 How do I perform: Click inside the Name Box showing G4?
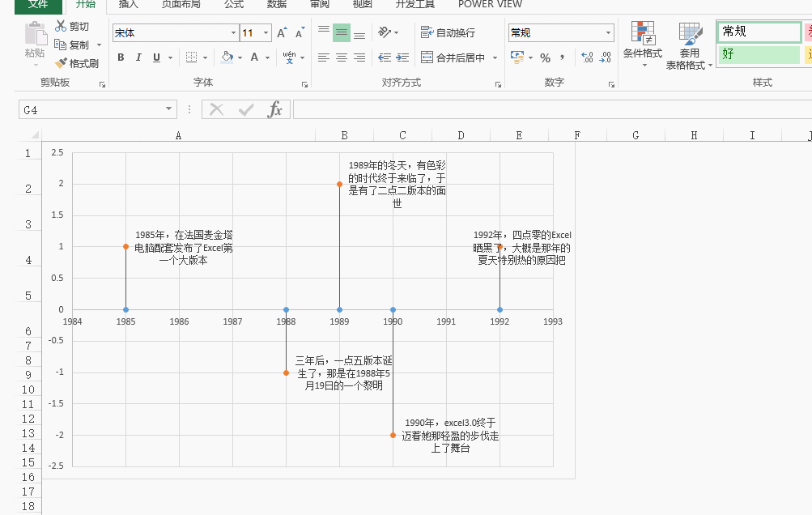tap(89, 109)
